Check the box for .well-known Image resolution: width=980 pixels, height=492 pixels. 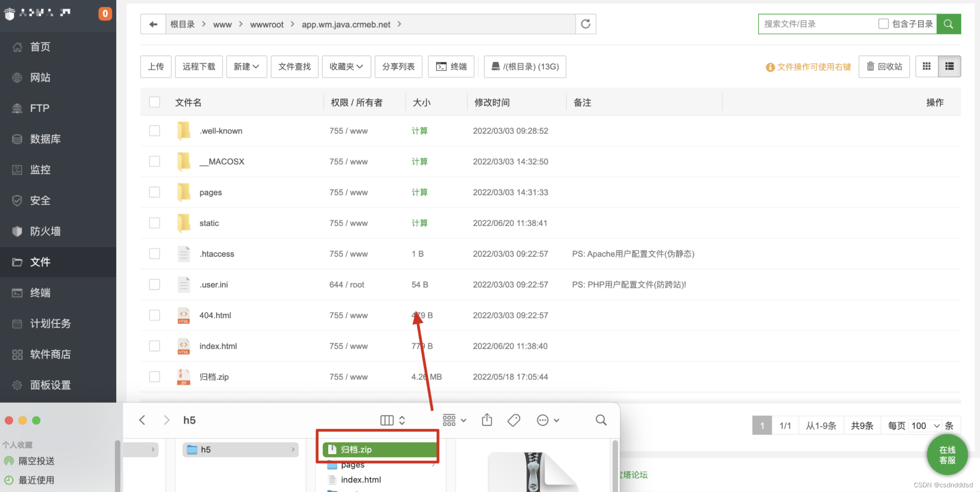[x=155, y=131]
